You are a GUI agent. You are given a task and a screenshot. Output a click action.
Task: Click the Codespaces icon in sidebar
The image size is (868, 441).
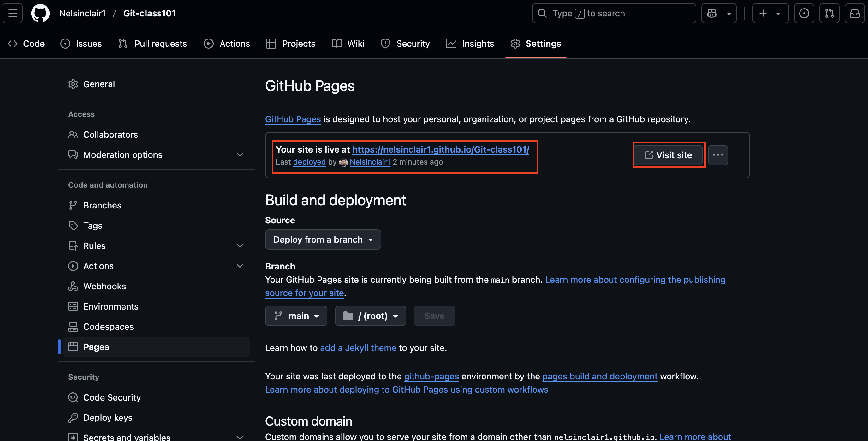[x=73, y=327]
